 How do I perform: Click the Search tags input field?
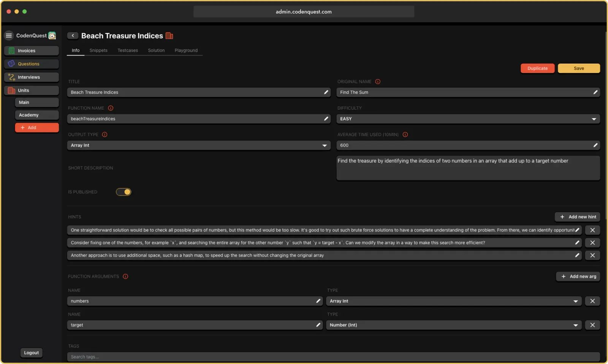click(x=334, y=357)
